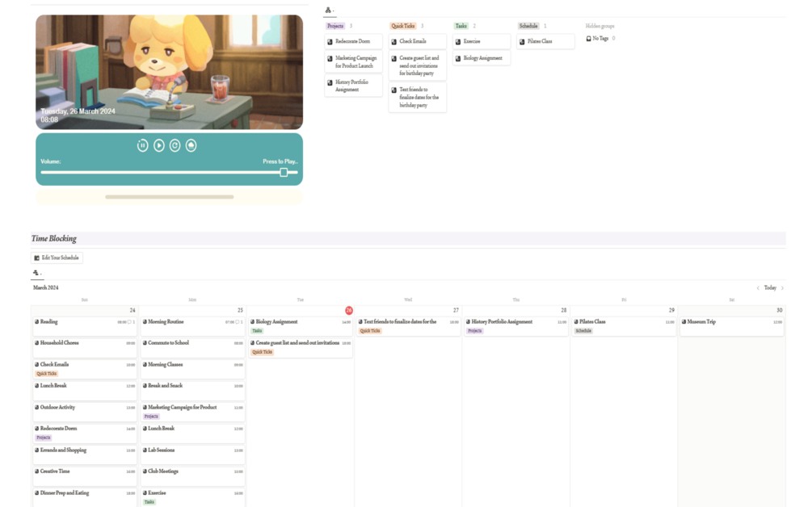812x507 pixels.
Task: Click the History Portfolio Assignment board card icon
Action: point(330,82)
